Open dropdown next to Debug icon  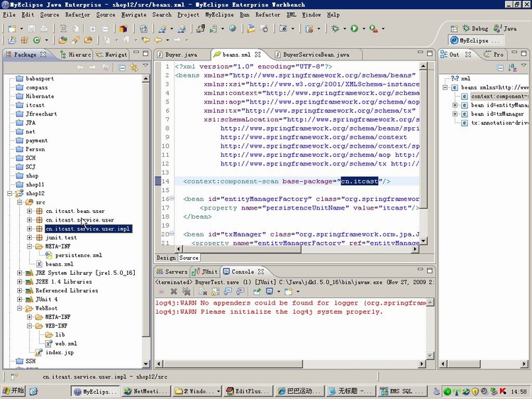pos(344,29)
